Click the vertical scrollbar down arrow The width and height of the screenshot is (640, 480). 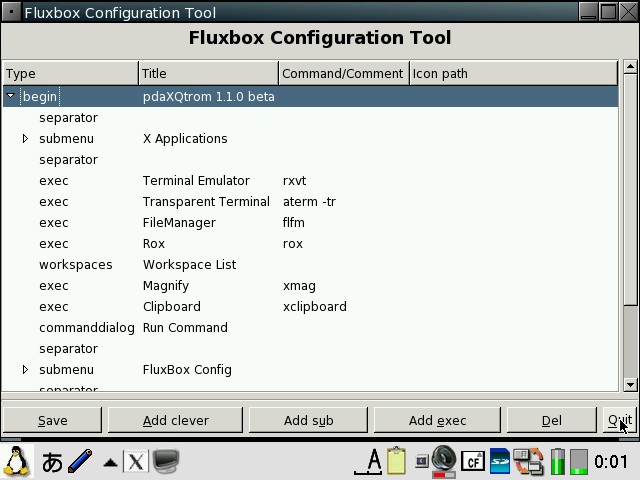630,384
